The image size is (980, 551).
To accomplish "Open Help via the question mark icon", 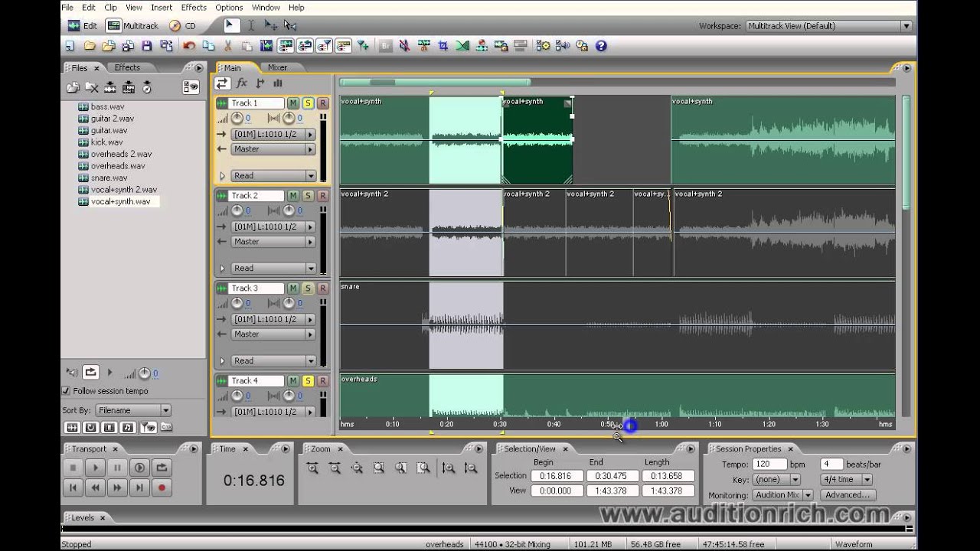I will pyautogui.click(x=601, y=46).
